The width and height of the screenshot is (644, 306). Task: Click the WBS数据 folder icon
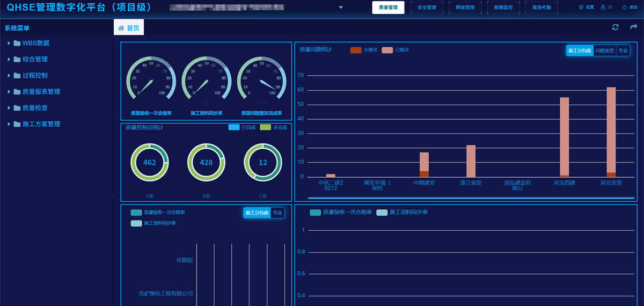coord(17,43)
